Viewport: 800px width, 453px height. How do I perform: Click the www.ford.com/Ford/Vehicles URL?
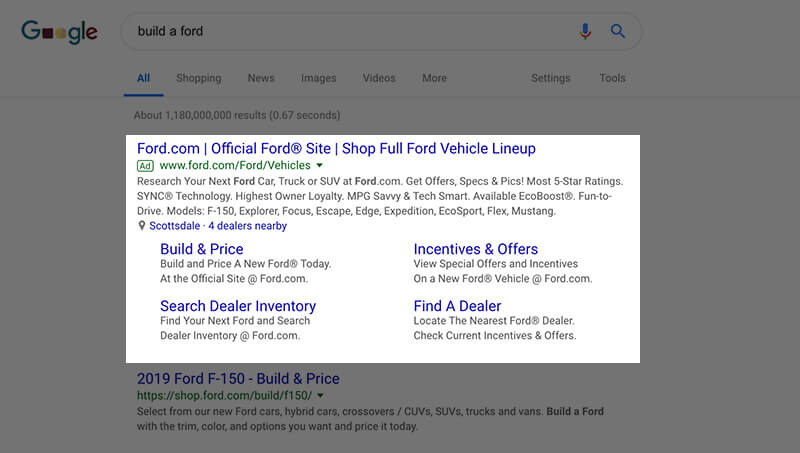point(235,165)
